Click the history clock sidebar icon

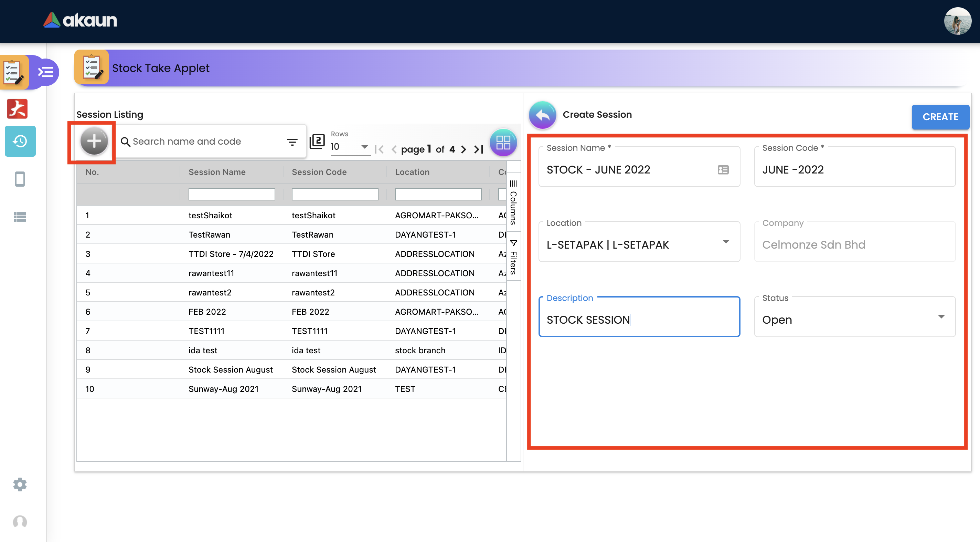point(20,141)
